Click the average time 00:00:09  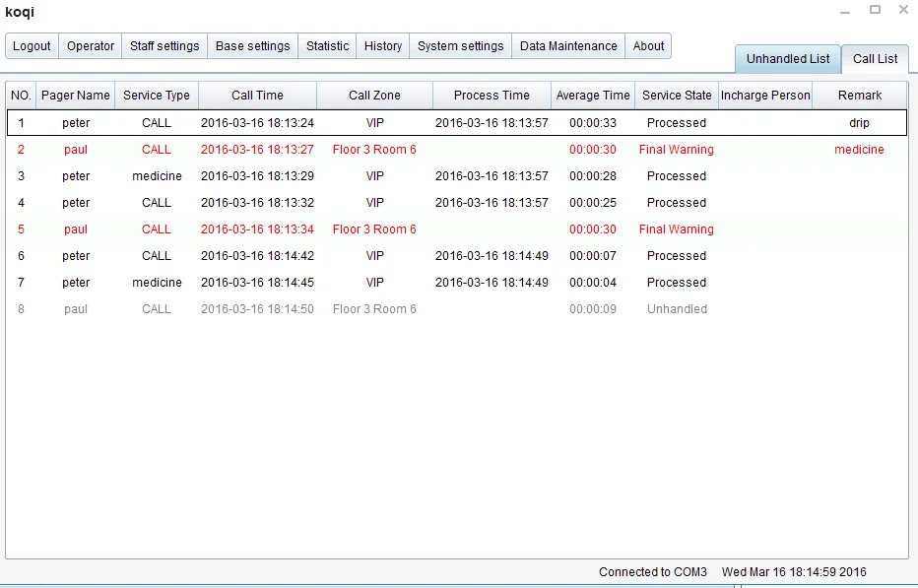(x=593, y=309)
